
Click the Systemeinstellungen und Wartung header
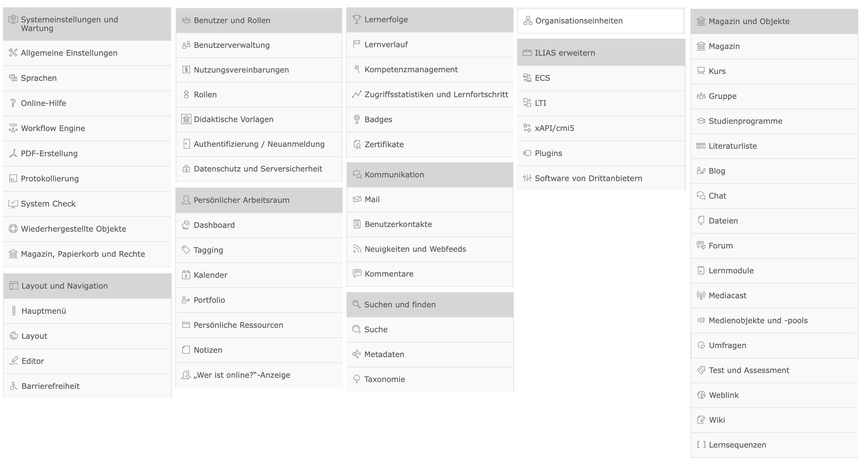pyautogui.click(x=69, y=24)
